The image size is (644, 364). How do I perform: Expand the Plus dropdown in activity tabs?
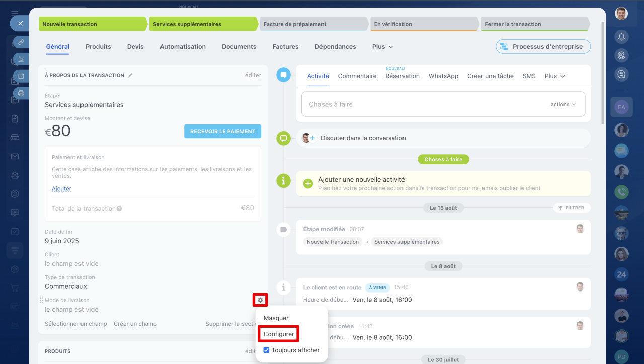pos(554,76)
